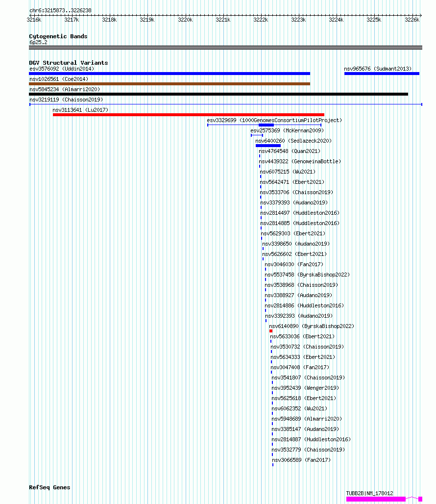Click the black Almarri2020 variant bar
436x504 pixels.
pyautogui.click(x=218, y=94)
